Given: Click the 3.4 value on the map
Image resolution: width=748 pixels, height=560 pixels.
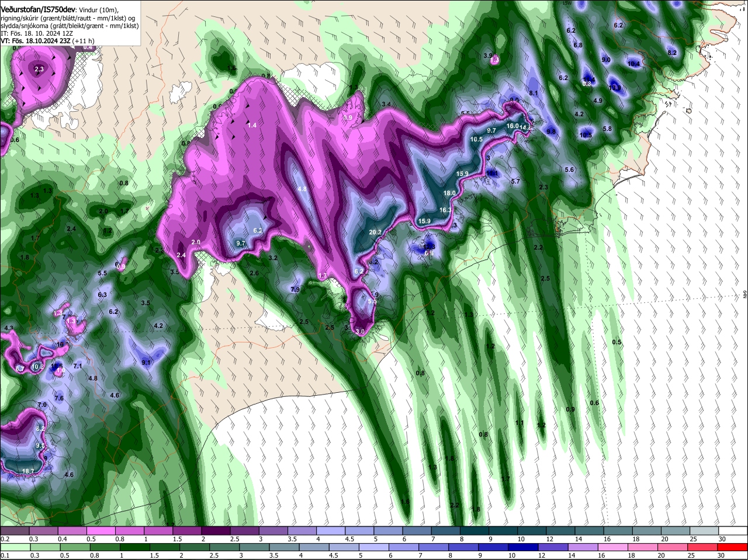Looking at the screenshot, I should coord(386,104).
